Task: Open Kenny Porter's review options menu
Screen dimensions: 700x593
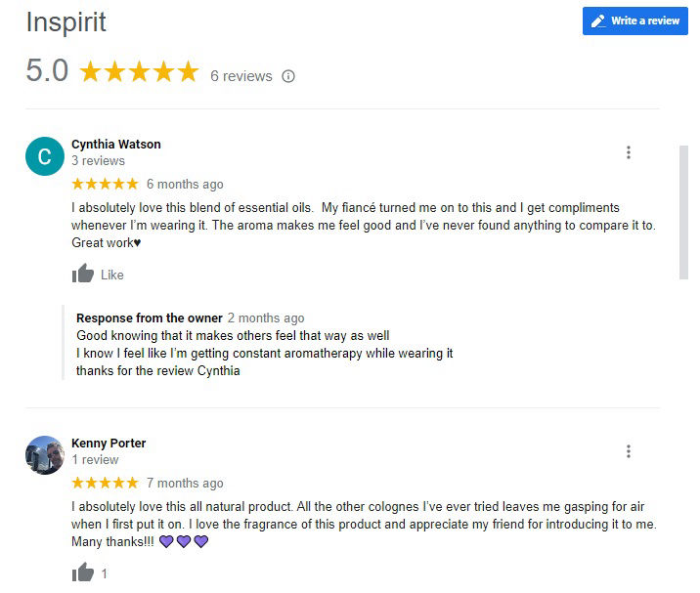Action: [629, 451]
